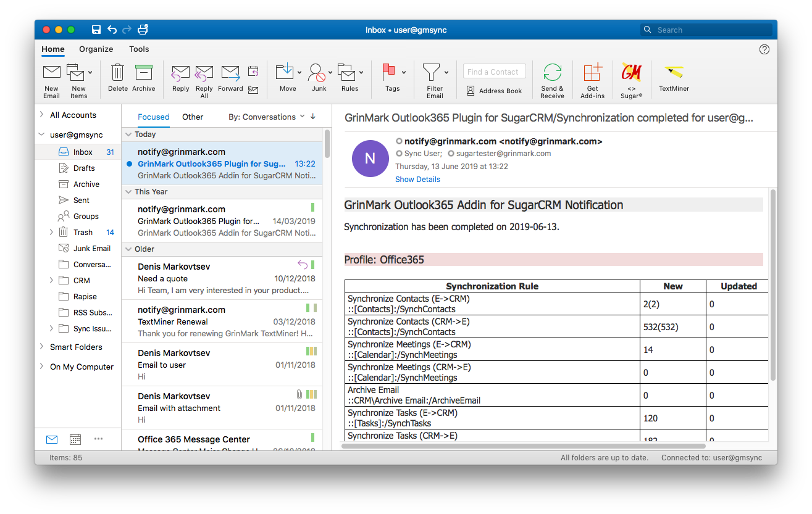The height and width of the screenshot is (514, 812).
Task: Click the Save icon in title bar
Action: pos(96,30)
